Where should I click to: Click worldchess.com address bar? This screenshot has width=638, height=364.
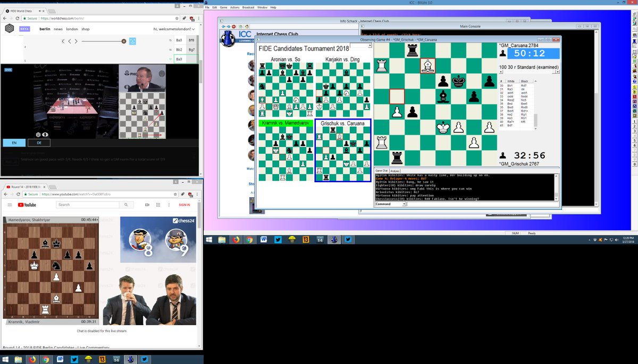tap(101, 18)
